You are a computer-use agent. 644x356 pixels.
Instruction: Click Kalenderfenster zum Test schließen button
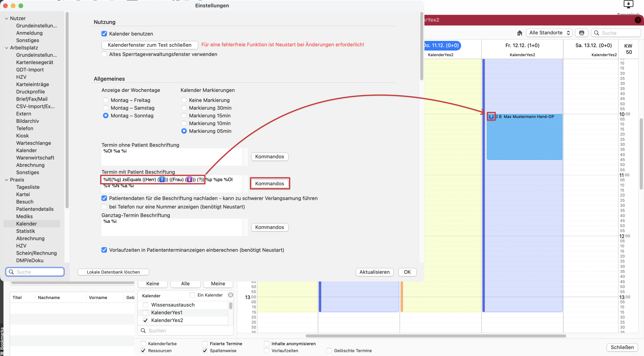click(149, 45)
